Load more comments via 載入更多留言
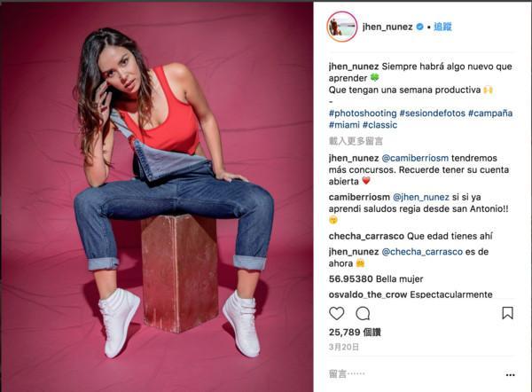Screen dimensions: 532x392 coord(356,141)
